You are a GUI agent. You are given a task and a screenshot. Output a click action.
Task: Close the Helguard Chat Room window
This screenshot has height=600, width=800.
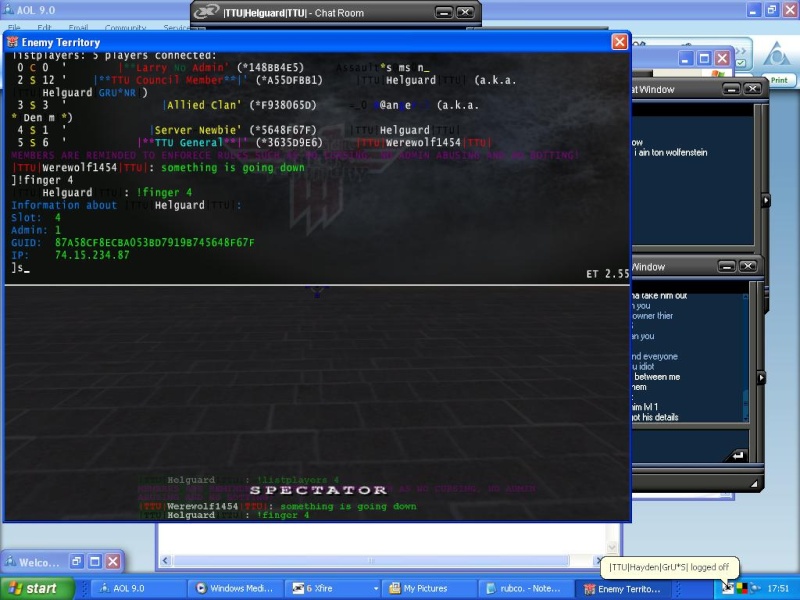(x=465, y=12)
